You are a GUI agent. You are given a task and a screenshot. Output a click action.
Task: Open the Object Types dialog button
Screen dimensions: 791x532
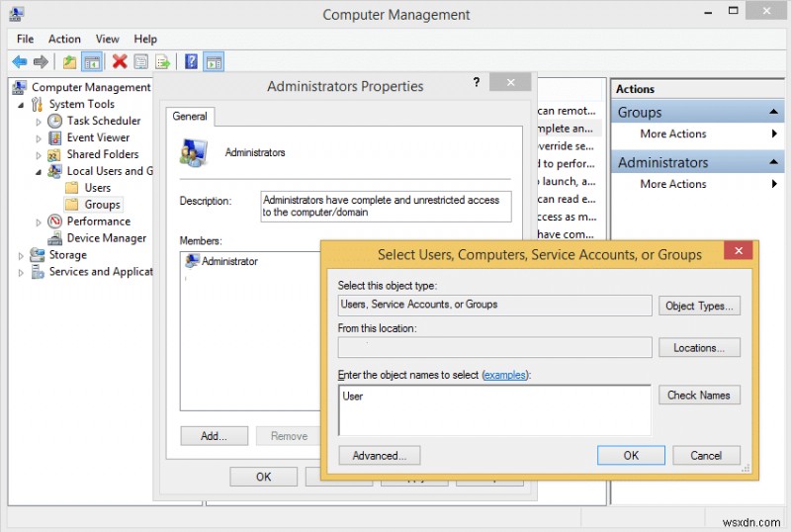(698, 306)
